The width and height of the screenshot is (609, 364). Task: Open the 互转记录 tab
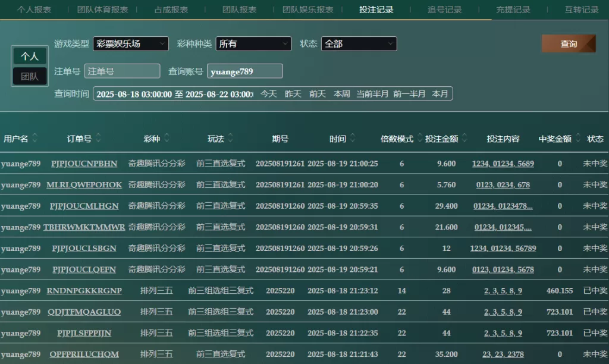click(x=582, y=10)
